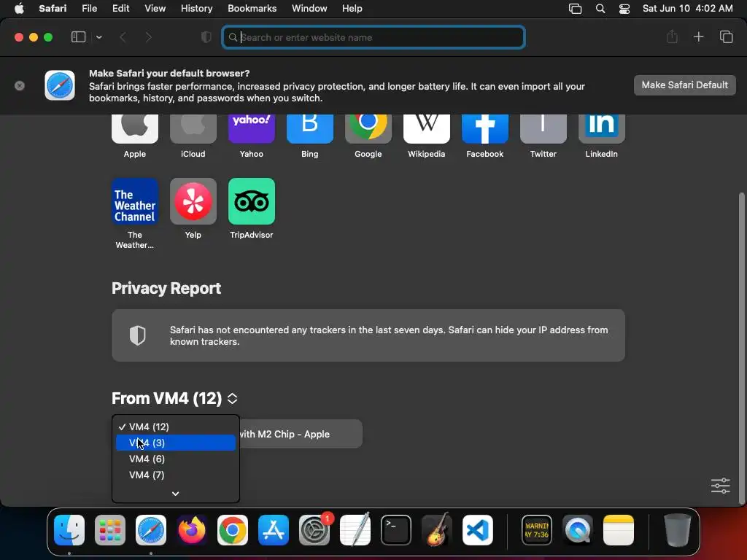
Task: Open the Share toolbar icon
Action: [x=672, y=36]
